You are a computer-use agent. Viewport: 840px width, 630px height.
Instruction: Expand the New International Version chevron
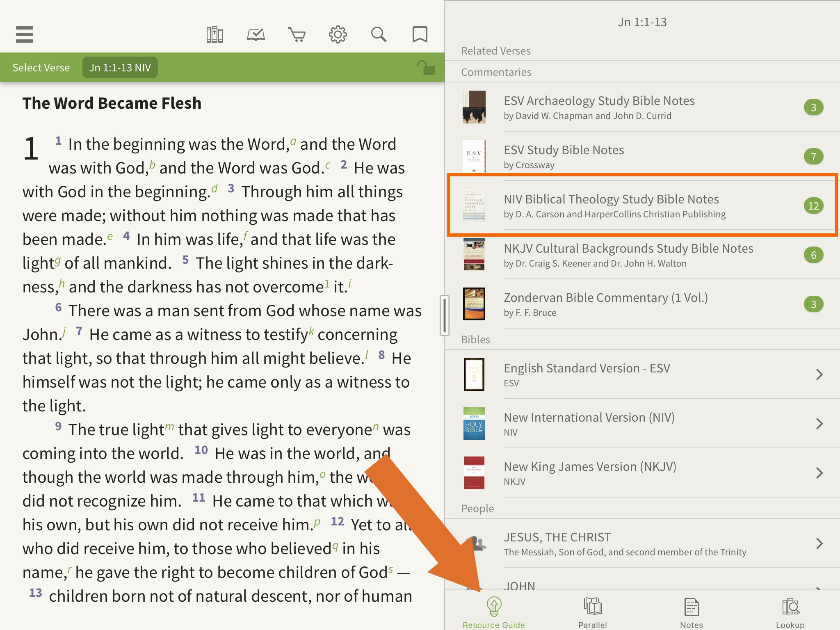819,424
